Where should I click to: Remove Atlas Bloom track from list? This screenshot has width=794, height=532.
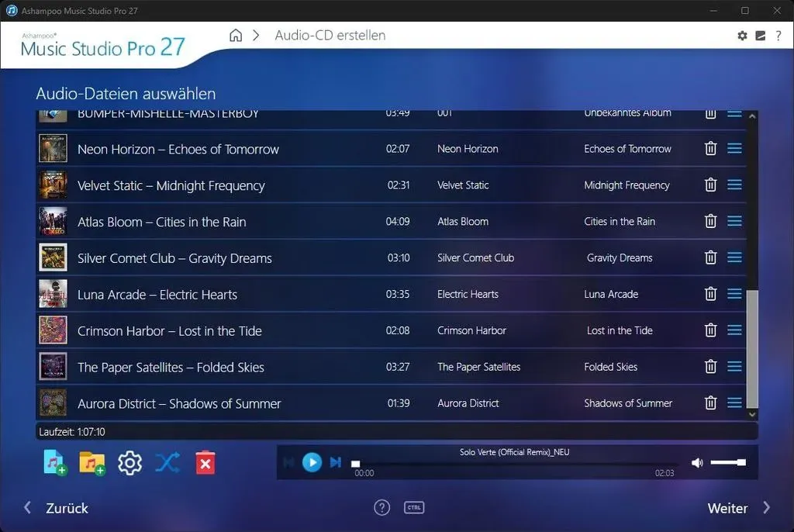click(x=710, y=222)
